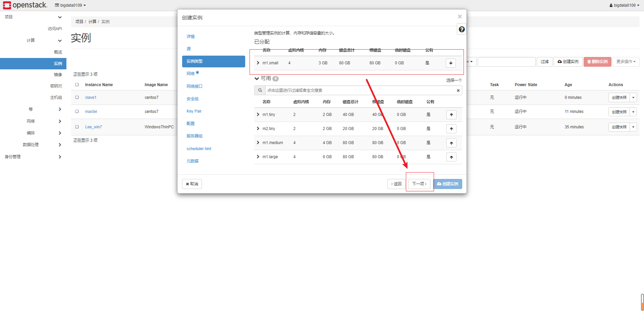
Task: Open the Key Pair step
Action: (x=194, y=111)
